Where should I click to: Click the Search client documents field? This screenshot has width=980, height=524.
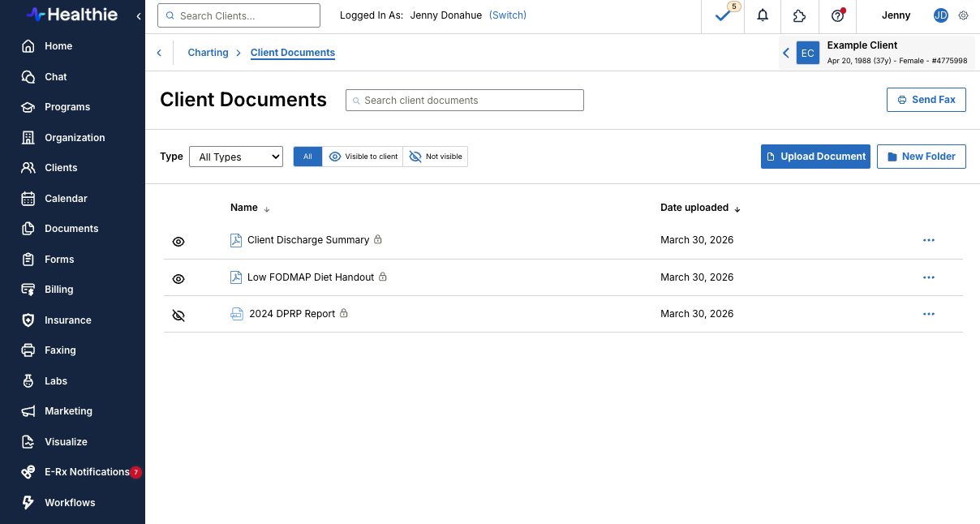(464, 101)
